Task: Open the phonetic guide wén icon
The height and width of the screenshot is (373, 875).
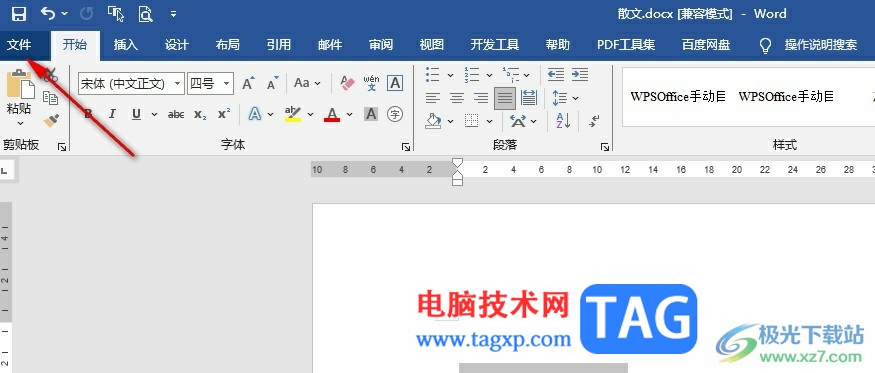Action: pyautogui.click(x=371, y=83)
